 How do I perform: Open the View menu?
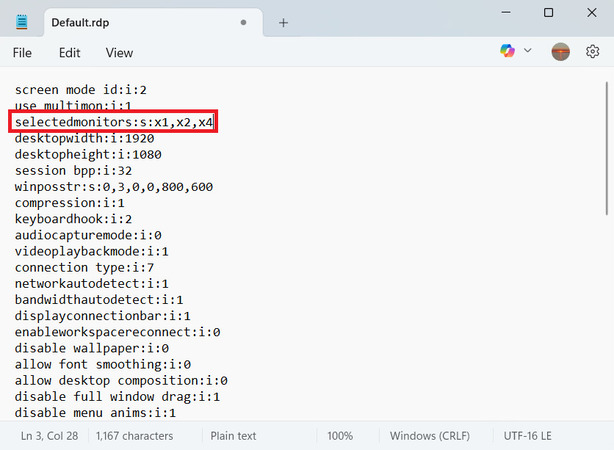click(119, 53)
